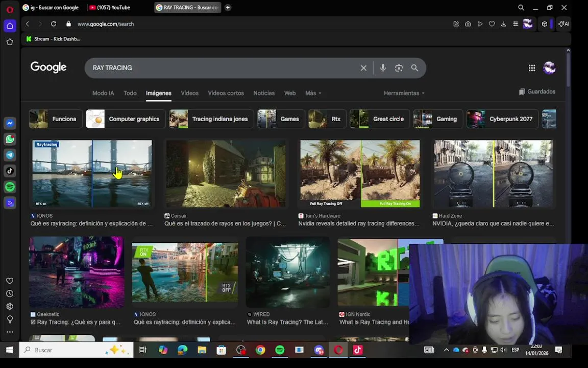Open Stream - Kick Dashboard bookmark
Screen dimensions: 588x368
coord(53,39)
